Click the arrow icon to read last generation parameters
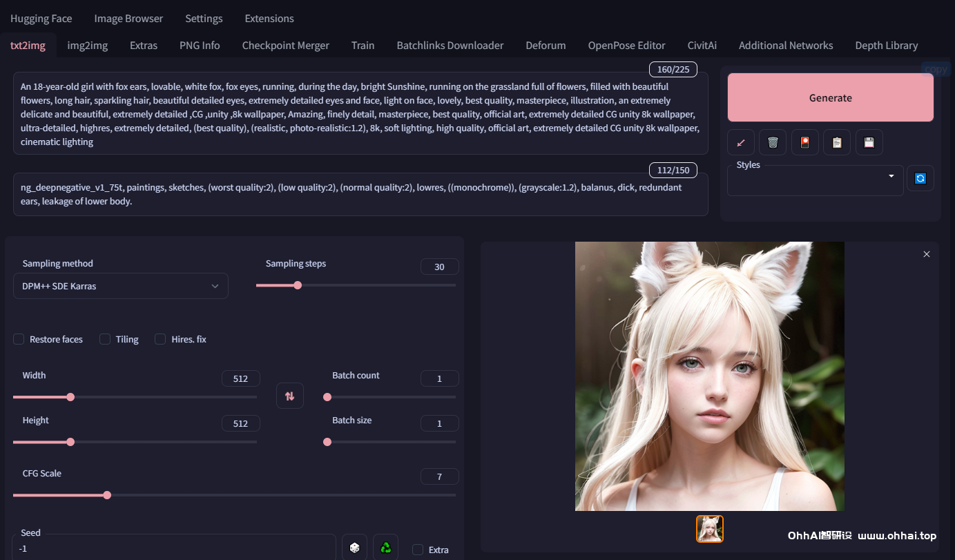 (x=741, y=142)
